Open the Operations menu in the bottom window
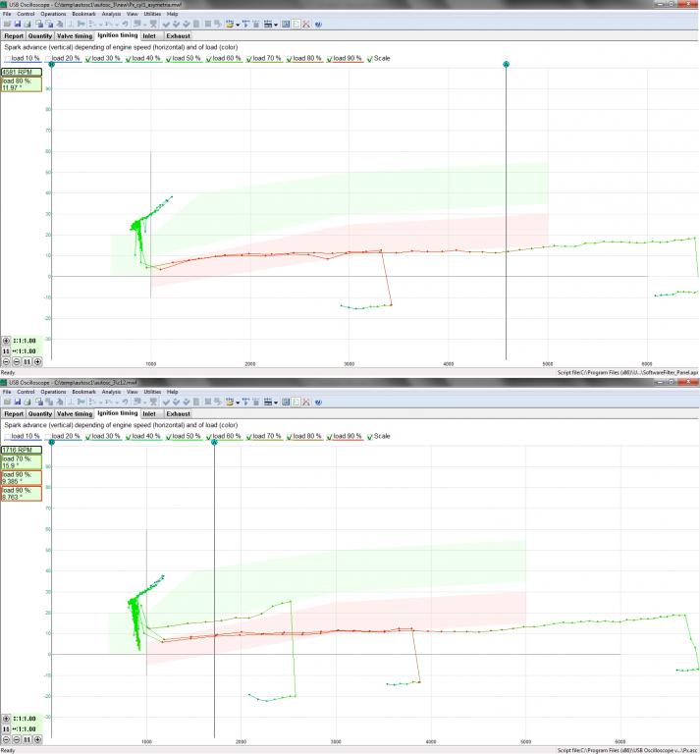700x754 pixels. coord(53,392)
